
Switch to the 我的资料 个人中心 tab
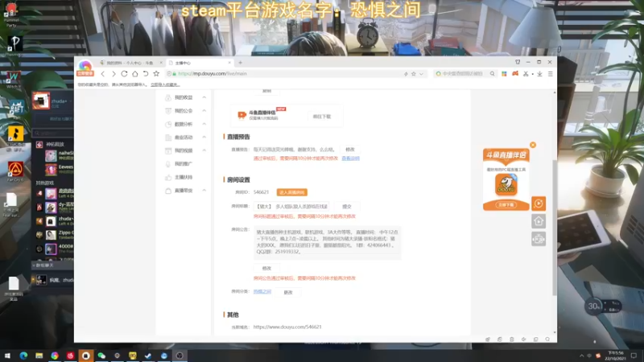(x=130, y=63)
